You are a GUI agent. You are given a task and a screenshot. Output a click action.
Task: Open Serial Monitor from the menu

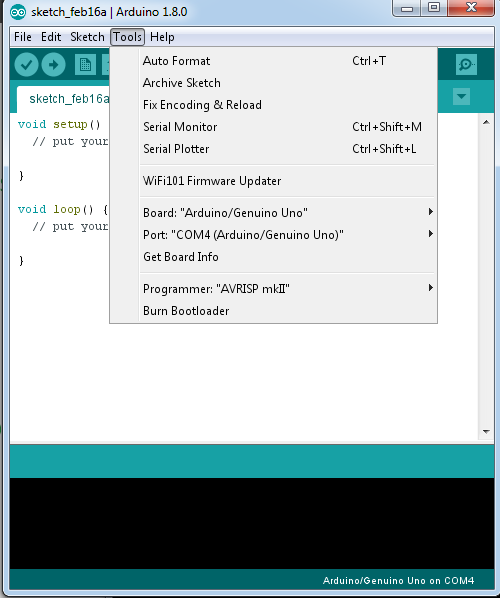273,127
